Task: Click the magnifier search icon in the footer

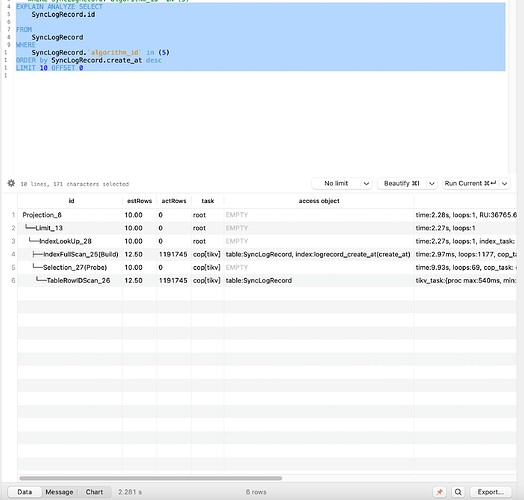Action: pos(458,492)
